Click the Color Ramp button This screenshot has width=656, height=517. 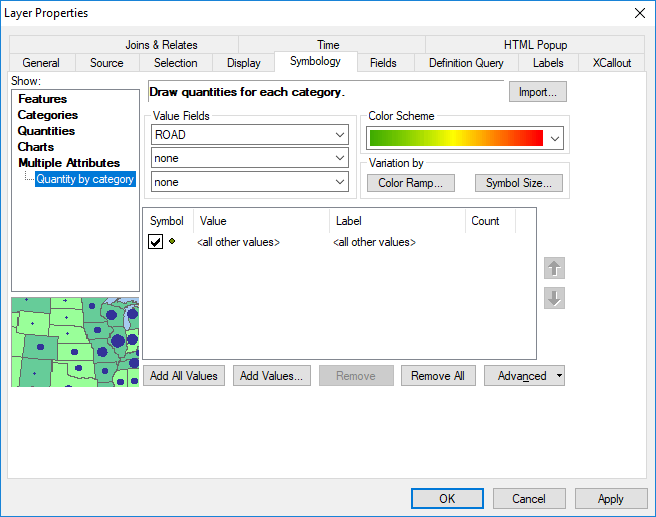[x=410, y=183]
